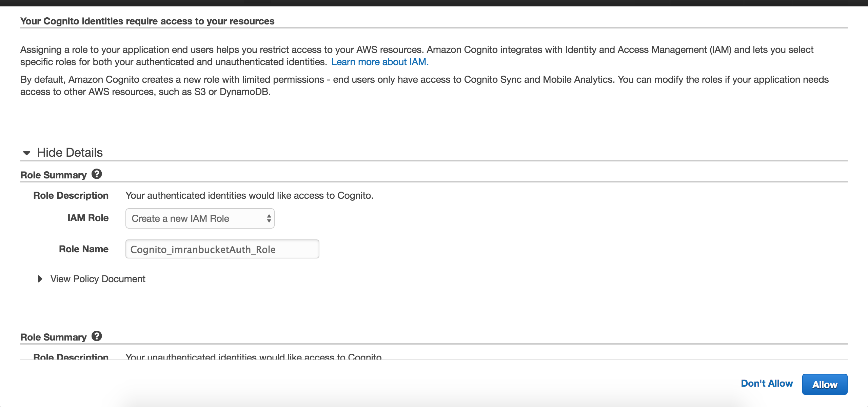Click the first Role Summary heading
Viewport: 868px width, 407px height.
click(54, 175)
